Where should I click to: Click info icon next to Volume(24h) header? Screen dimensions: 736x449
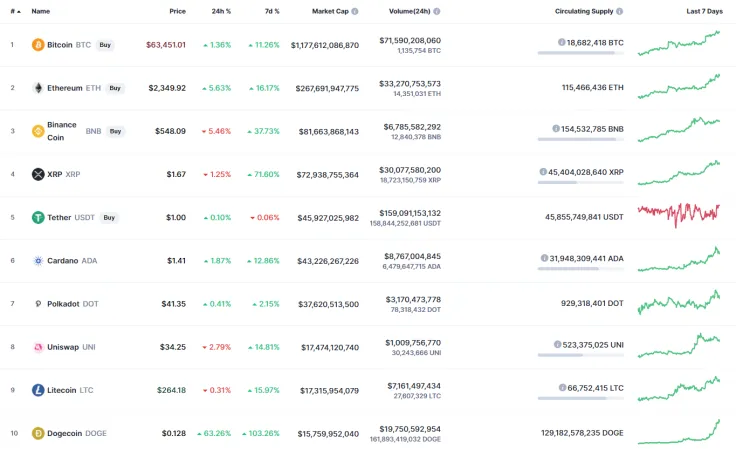tap(437, 11)
